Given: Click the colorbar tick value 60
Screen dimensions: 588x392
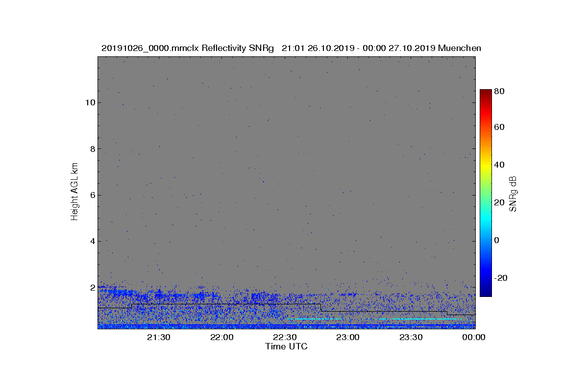Looking at the screenshot, I should (500, 127).
